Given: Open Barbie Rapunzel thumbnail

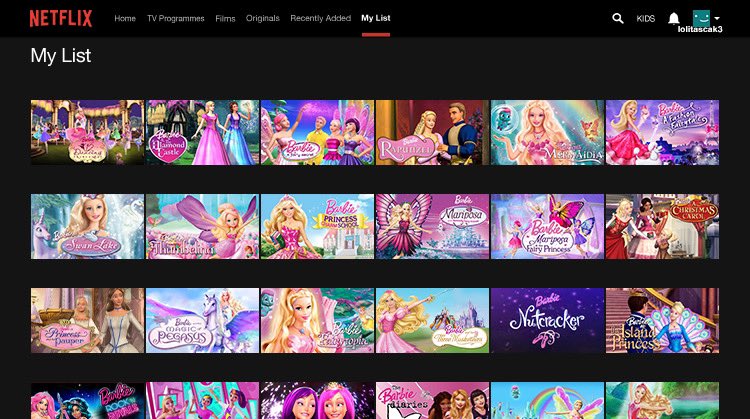Looking at the screenshot, I should [x=432, y=132].
